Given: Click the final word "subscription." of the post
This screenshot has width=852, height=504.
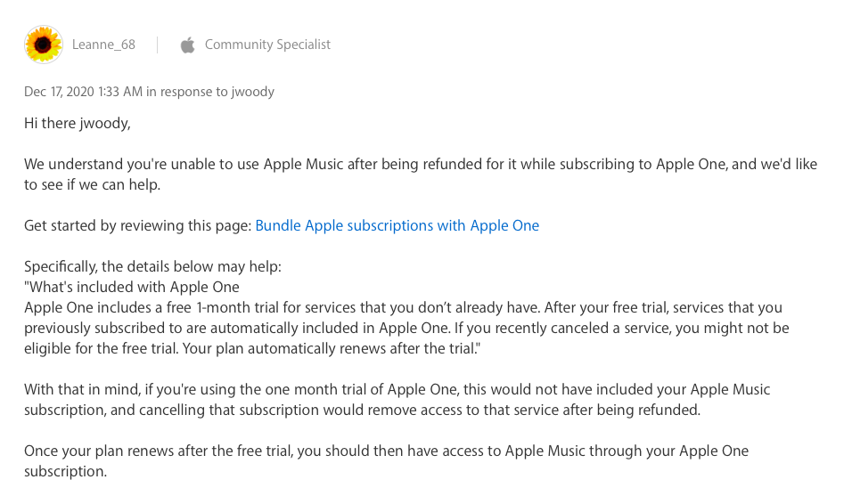Looking at the screenshot, I should 65,471.
